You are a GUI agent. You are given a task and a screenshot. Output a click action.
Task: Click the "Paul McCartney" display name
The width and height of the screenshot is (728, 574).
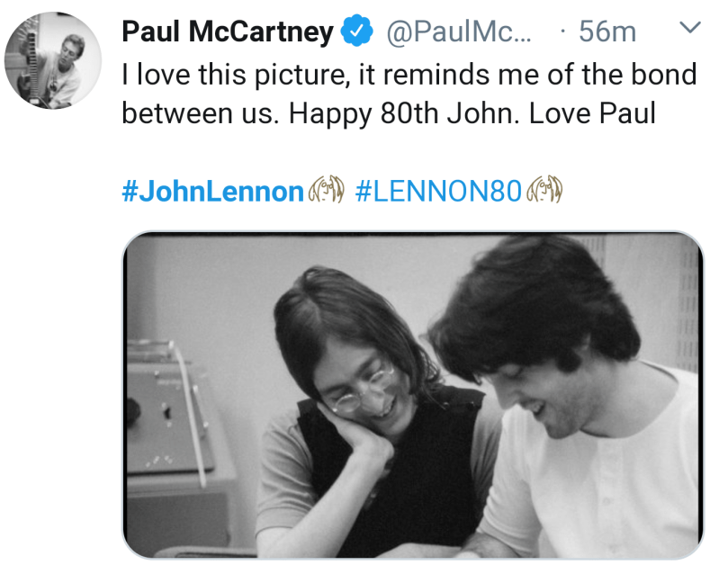pos(228,33)
